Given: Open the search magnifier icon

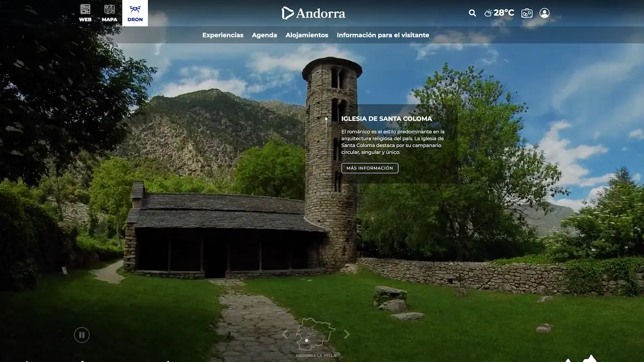Looking at the screenshot, I should [472, 12].
